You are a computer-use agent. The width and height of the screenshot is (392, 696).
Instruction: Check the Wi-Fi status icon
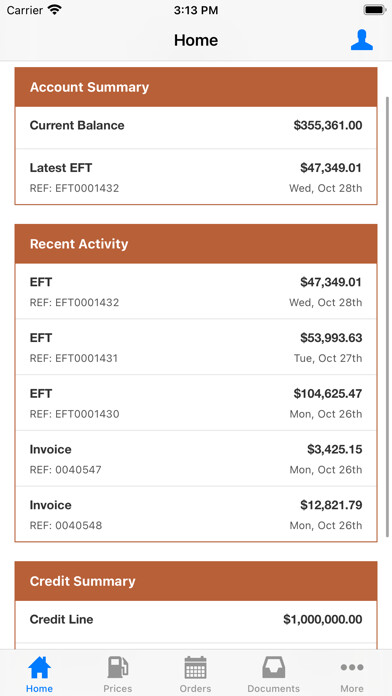[55, 10]
